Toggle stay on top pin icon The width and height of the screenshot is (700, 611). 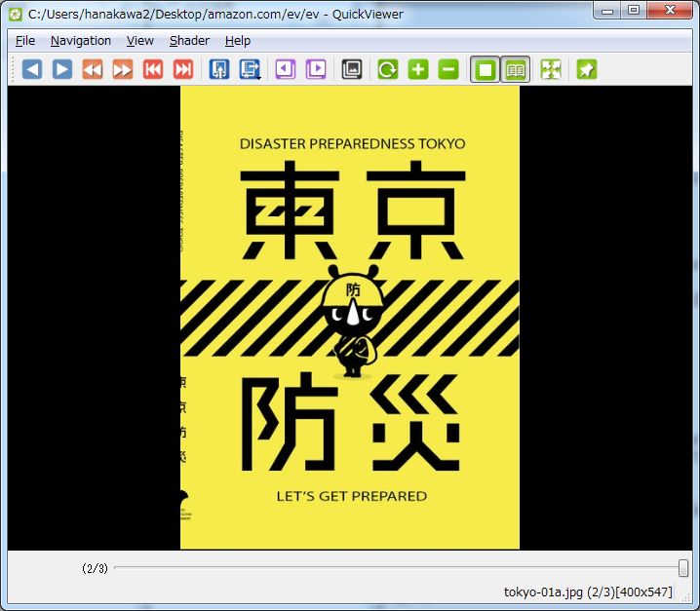tap(587, 69)
